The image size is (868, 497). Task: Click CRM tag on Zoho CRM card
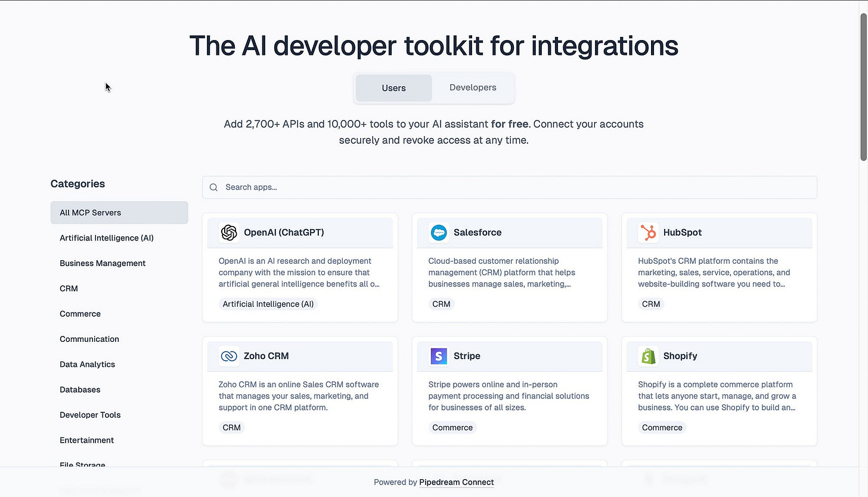pos(231,428)
